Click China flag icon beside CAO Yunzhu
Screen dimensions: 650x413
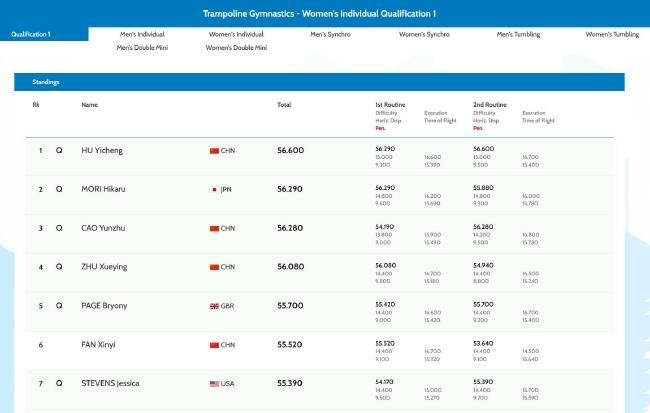(214, 228)
